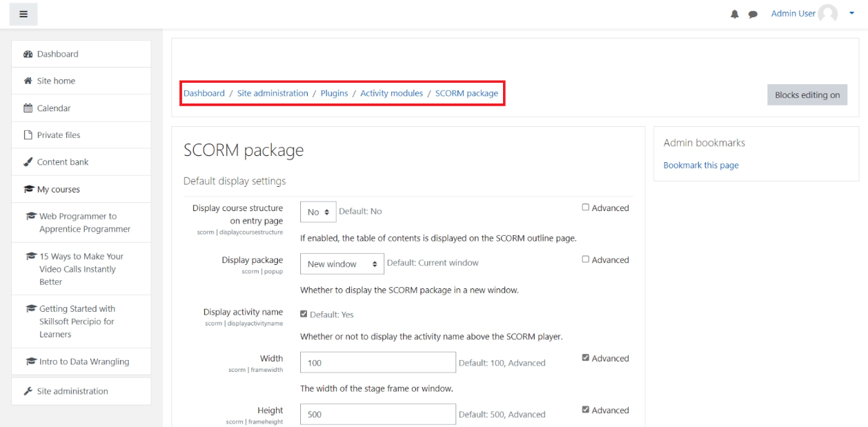Click the Width input field

(x=377, y=363)
